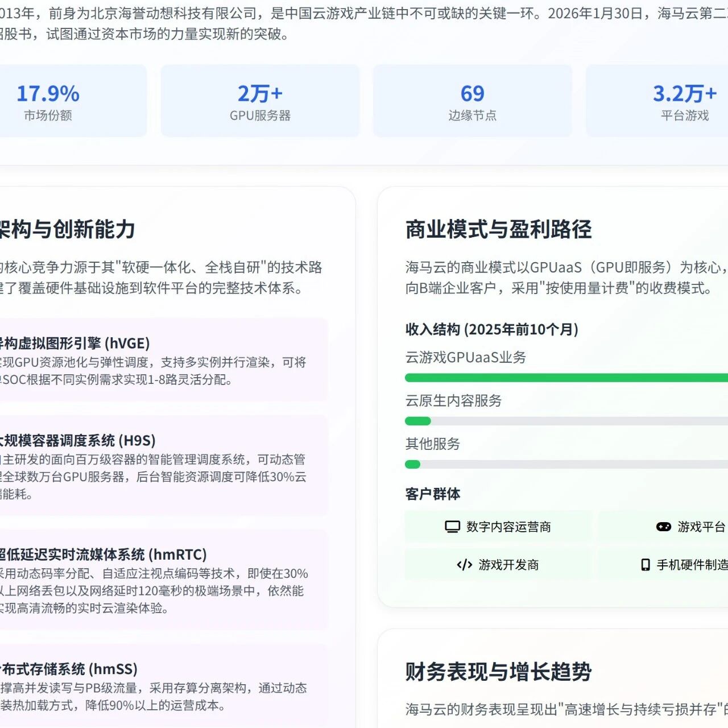Click the 云原生内容服务 label

pos(454,400)
